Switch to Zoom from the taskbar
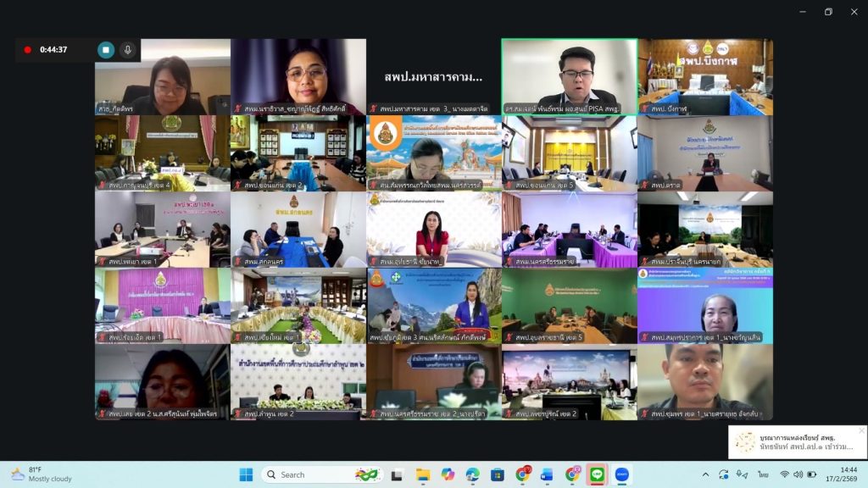This screenshot has width=868, height=488. click(x=623, y=474)
